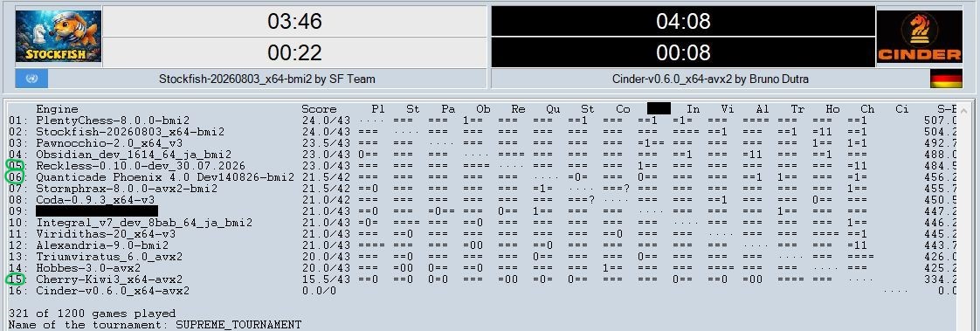980x331 pixels.
Task: Select engine row Alexandria-9.0-bmi2
Action: click(x=481, y=245)
